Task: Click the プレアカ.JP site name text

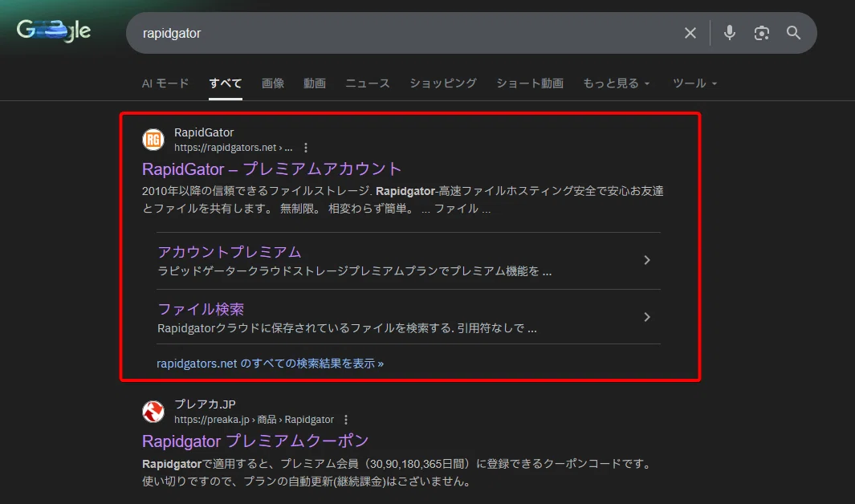Action: 205,404
